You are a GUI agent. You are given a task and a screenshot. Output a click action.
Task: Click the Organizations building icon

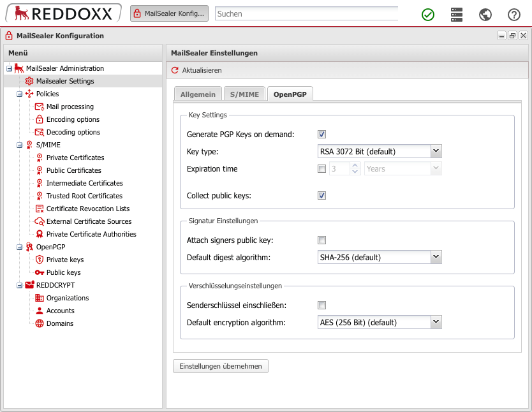pos(40,298)
